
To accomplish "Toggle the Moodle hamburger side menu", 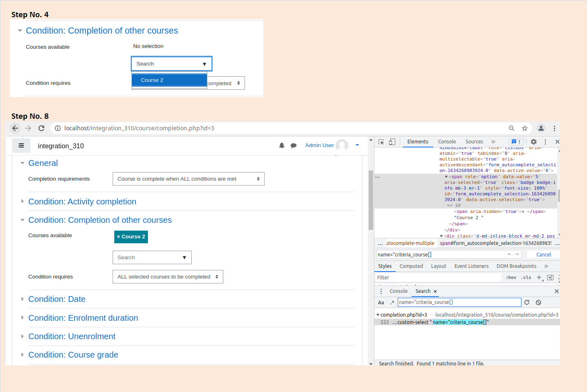I will 21,145.
